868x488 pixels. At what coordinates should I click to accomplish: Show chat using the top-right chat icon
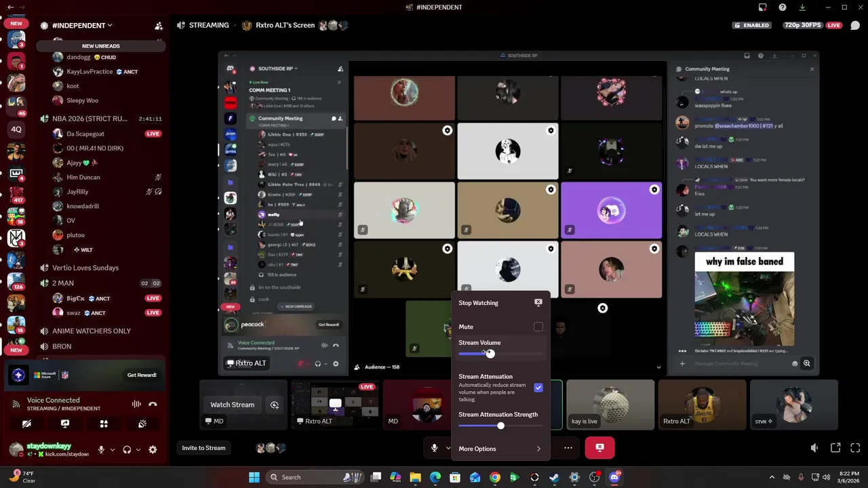(854, 26)
